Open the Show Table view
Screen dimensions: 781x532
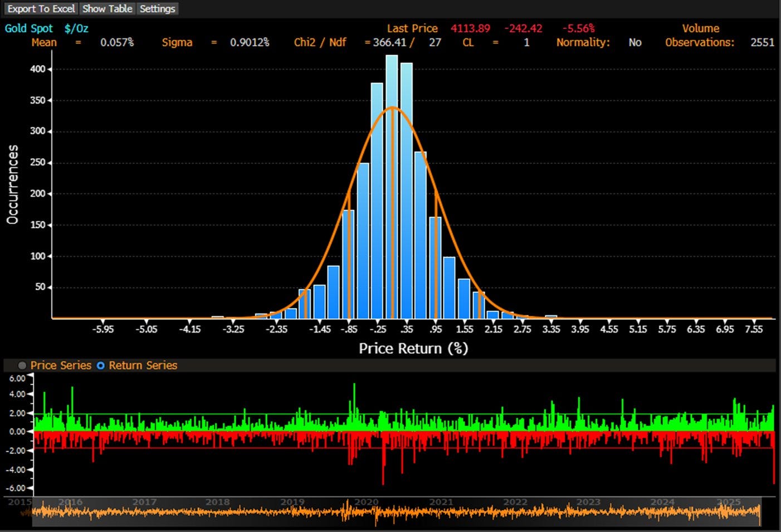click(x=108, y=9)
